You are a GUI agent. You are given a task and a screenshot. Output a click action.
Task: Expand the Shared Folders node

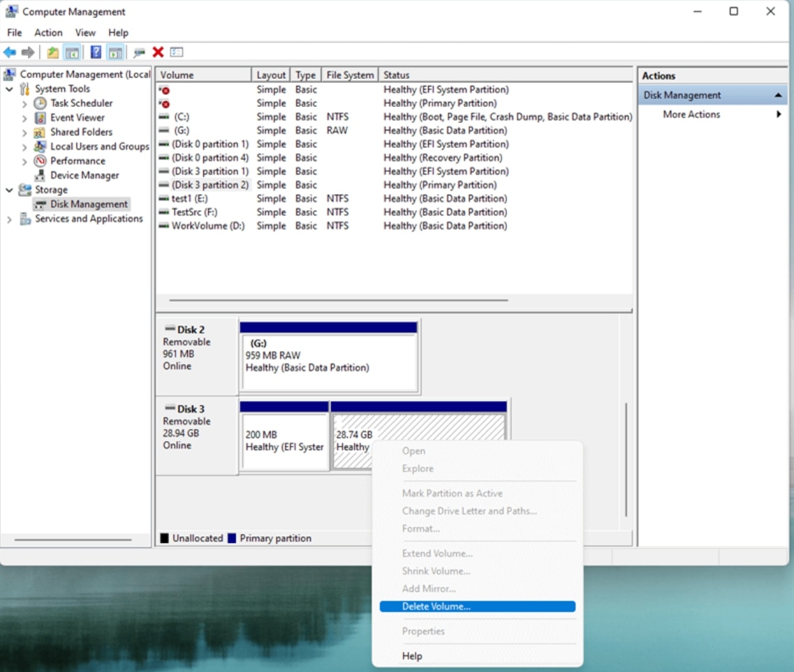[24, 133]
